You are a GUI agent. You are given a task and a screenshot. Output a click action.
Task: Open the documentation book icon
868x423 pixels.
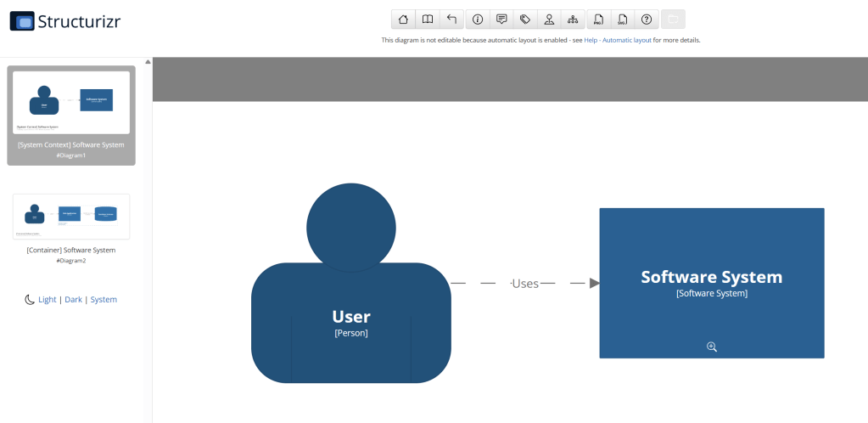tap(428, 20)
